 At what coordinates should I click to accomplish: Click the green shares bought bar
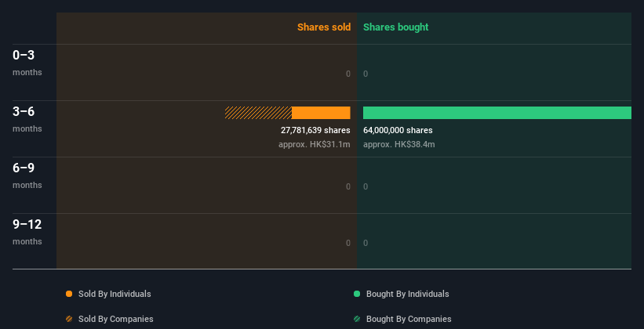497,113
